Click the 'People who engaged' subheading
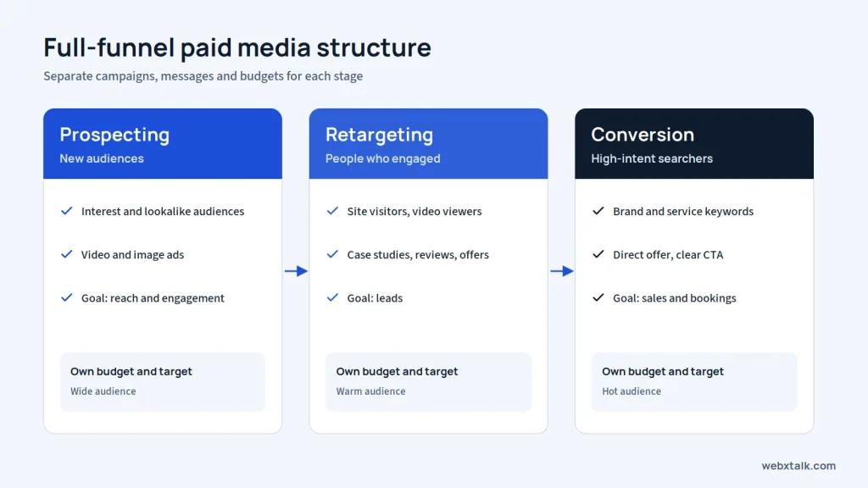The image size is (868, 488). point(382,158)
